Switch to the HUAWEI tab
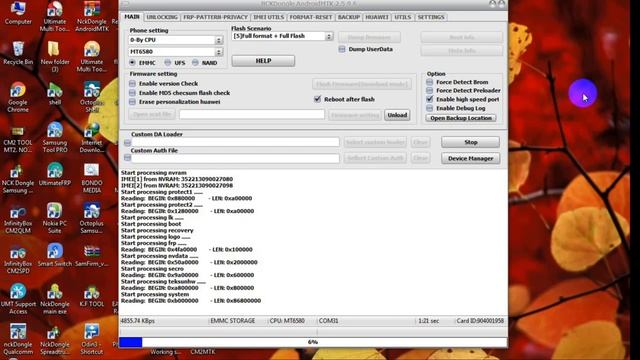 pos(377,17)
